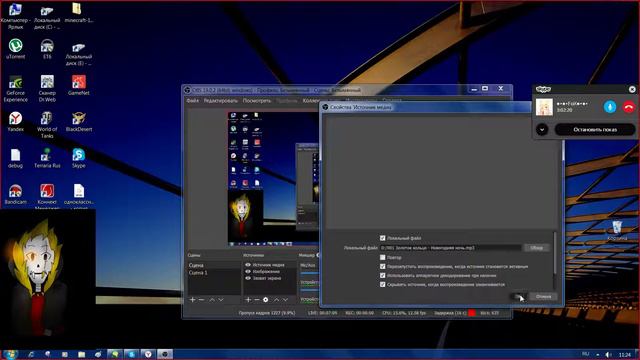Image resolution: width=640 pixels, height=360 pixels.
Task: Click the 'Отмена' cancel button
Action: tap(543, 297)
